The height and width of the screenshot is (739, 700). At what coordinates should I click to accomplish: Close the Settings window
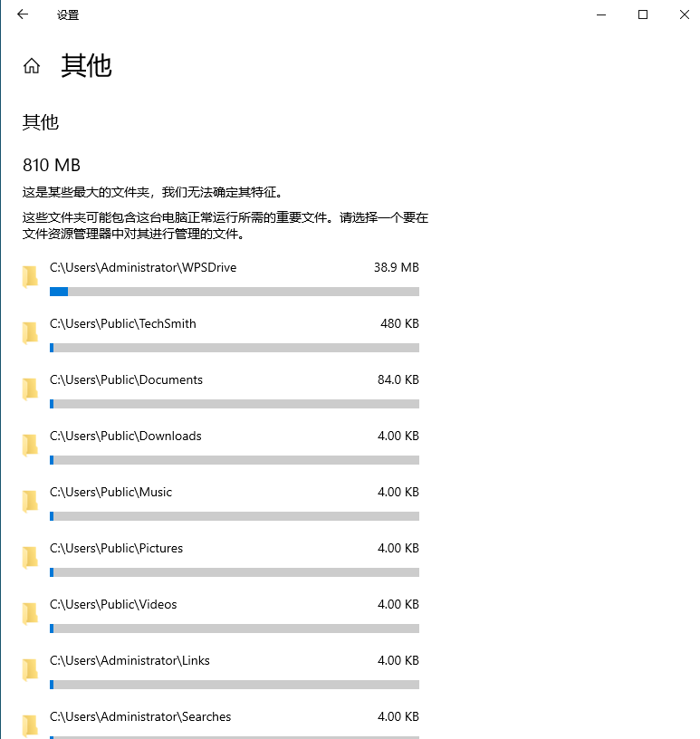pos(684,14)
